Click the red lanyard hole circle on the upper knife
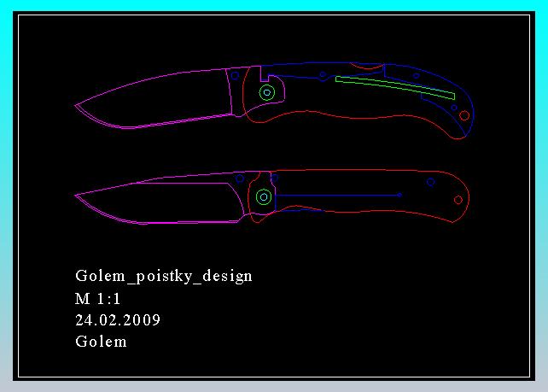Viewport: 548px width, 392px height. coord(464,115)
